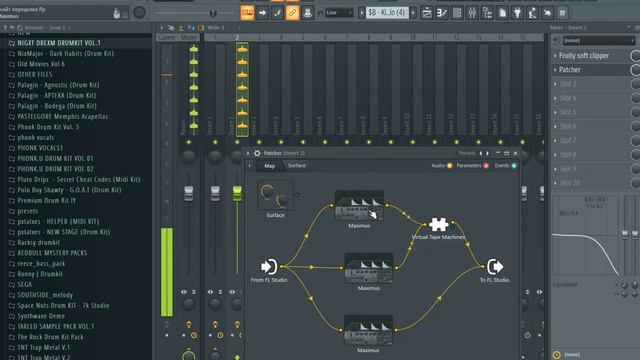Open Patcher plugin from mixer slot
The width and height of the screenshot is (640, 360).
570,70
